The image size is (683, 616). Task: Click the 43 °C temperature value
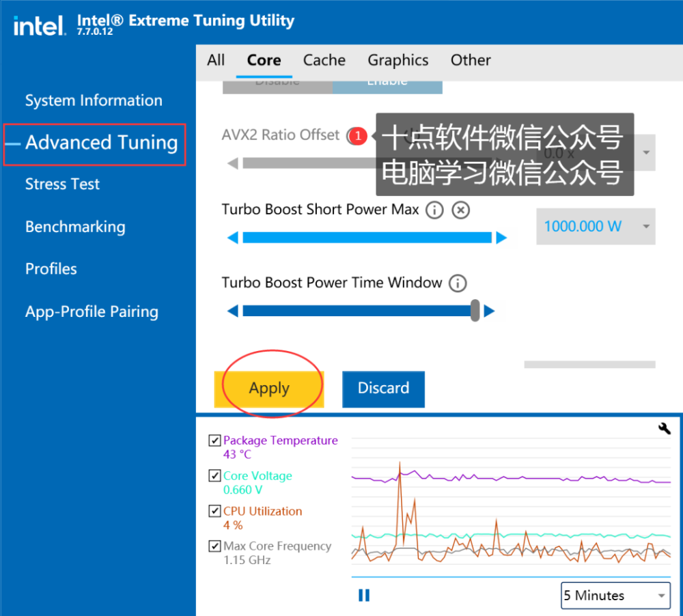(x=238, y=454)
